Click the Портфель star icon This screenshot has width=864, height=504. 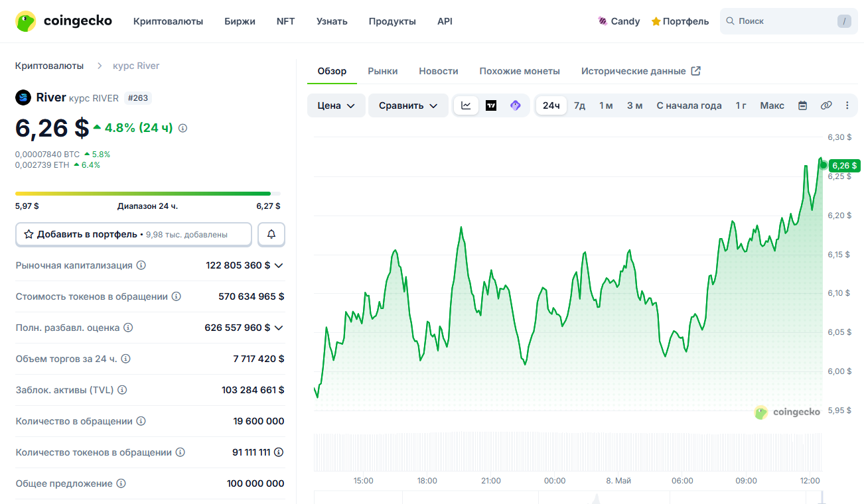656,21
